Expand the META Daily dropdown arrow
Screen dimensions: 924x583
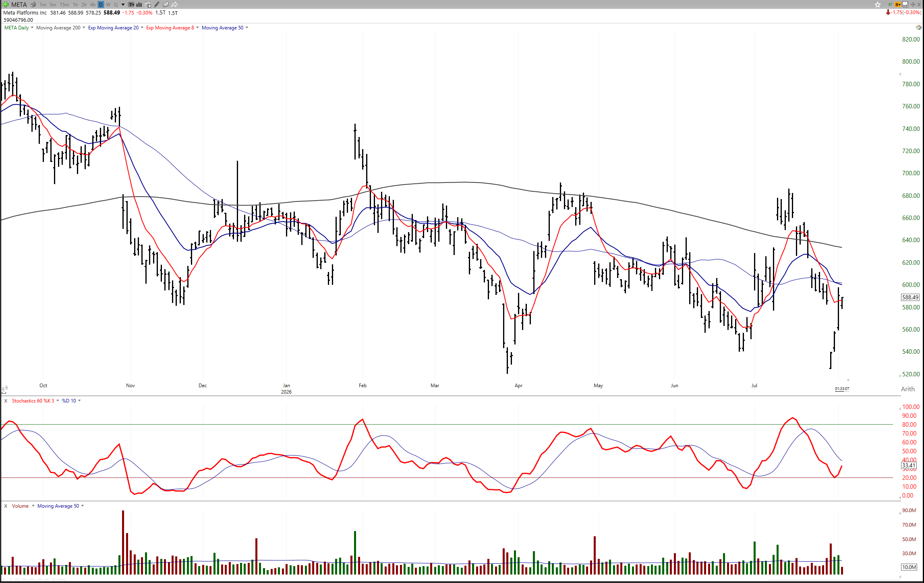[x=32, y=28]
